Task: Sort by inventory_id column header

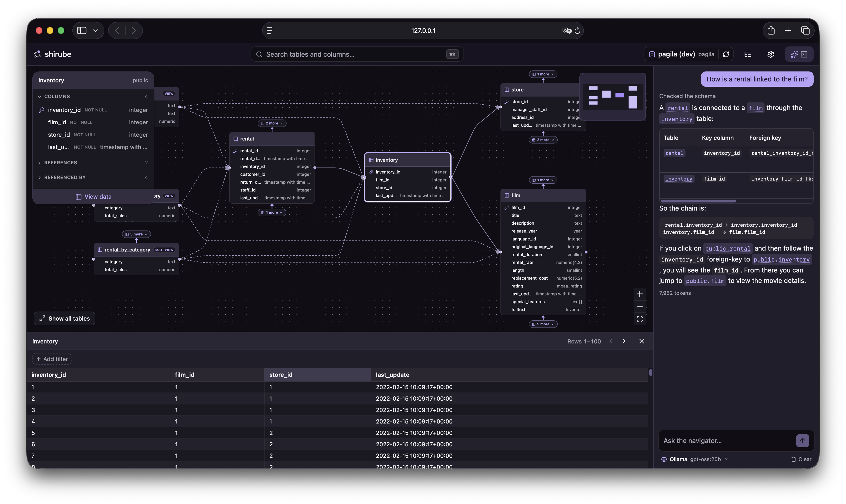Action: 99,375
